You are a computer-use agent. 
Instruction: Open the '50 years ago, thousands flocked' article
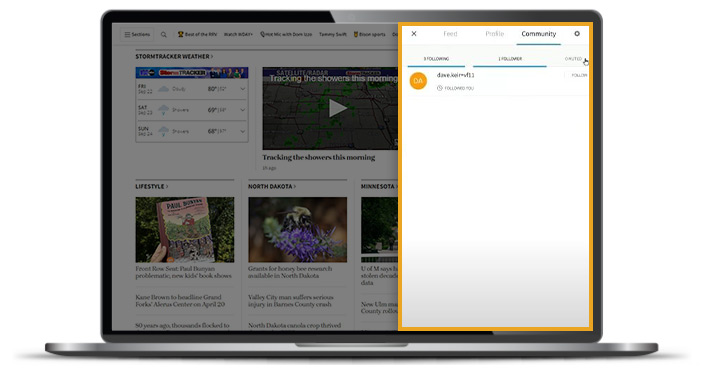click(182, 325)
